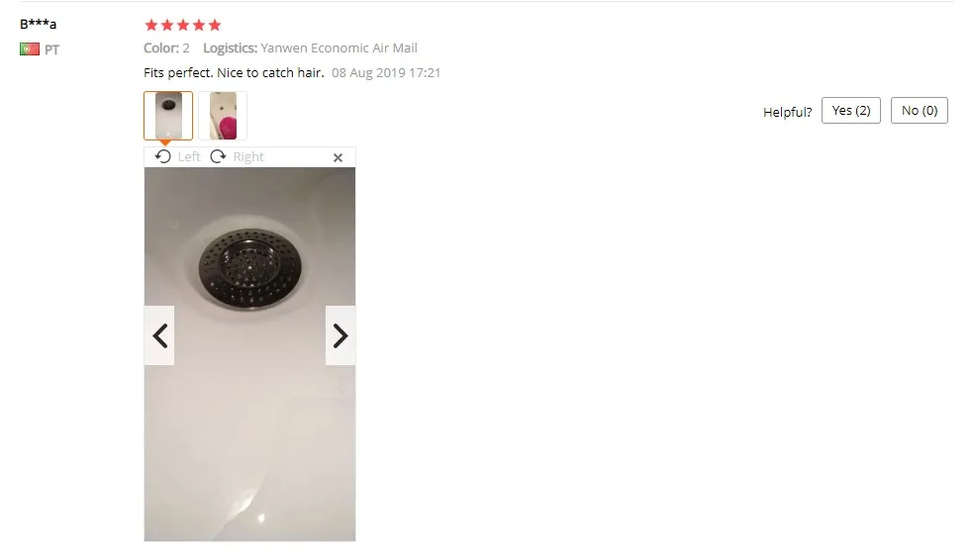Show the previous review photo
The height and width of the screenshot is (560, 972).
(x=160, y=335)
